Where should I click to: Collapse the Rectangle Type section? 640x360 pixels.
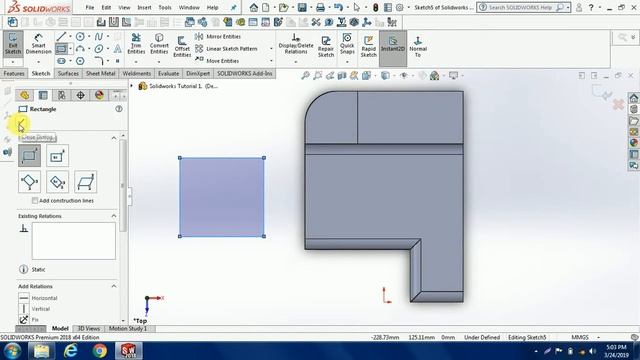(x=113, y=138)
